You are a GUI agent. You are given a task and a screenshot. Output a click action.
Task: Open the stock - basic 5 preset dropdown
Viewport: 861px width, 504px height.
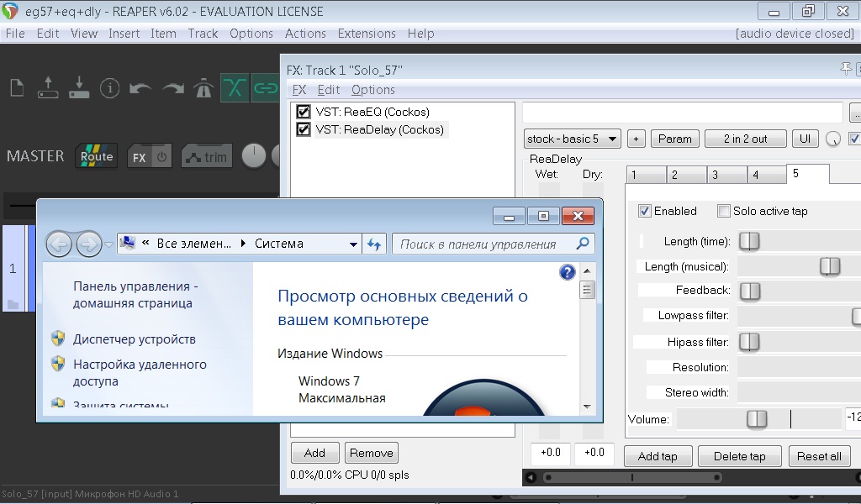[x=572, y=139]
